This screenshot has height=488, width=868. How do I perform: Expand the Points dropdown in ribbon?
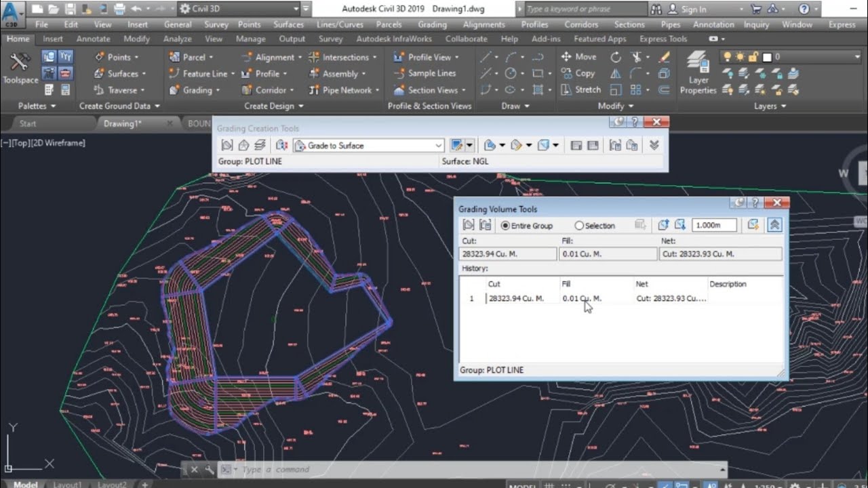(x=136, y=58)
